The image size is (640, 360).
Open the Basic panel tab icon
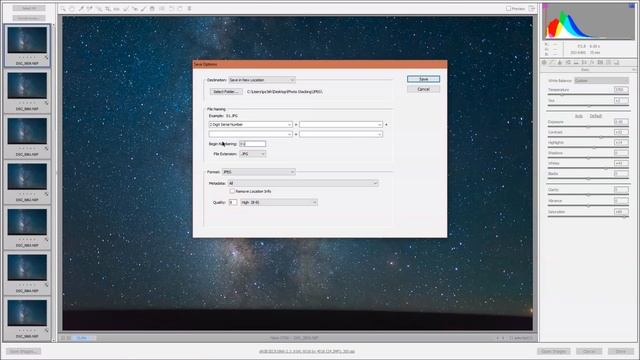(544, 62)
